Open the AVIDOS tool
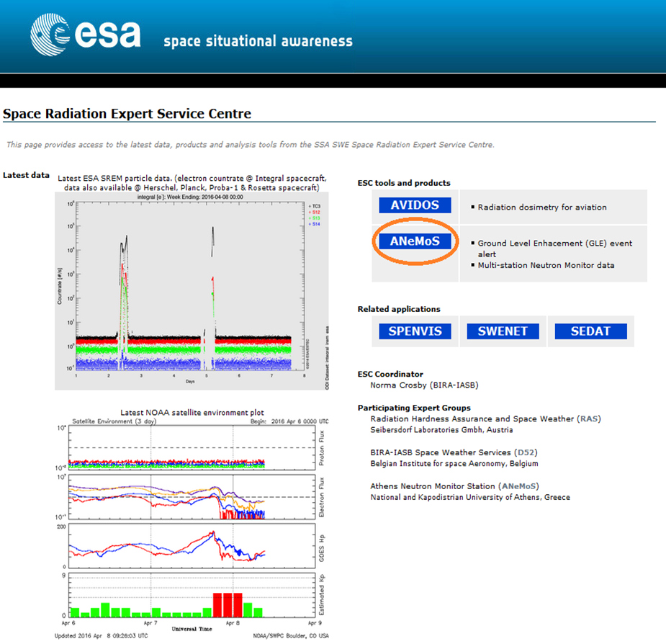 click(x=415, y=205)
